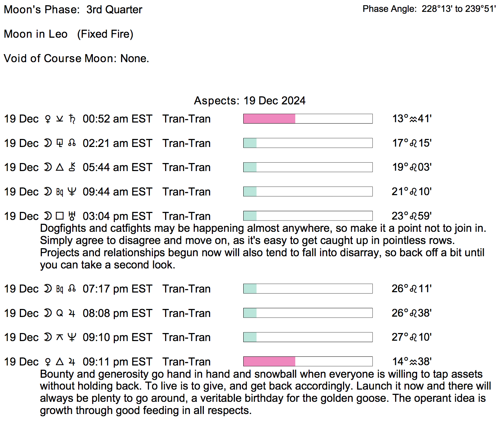The height and width of the screenshot is (421, 504).
Task: Select the North Node glyph in the 02:21 am row
Action: click(x=72, y=143)
